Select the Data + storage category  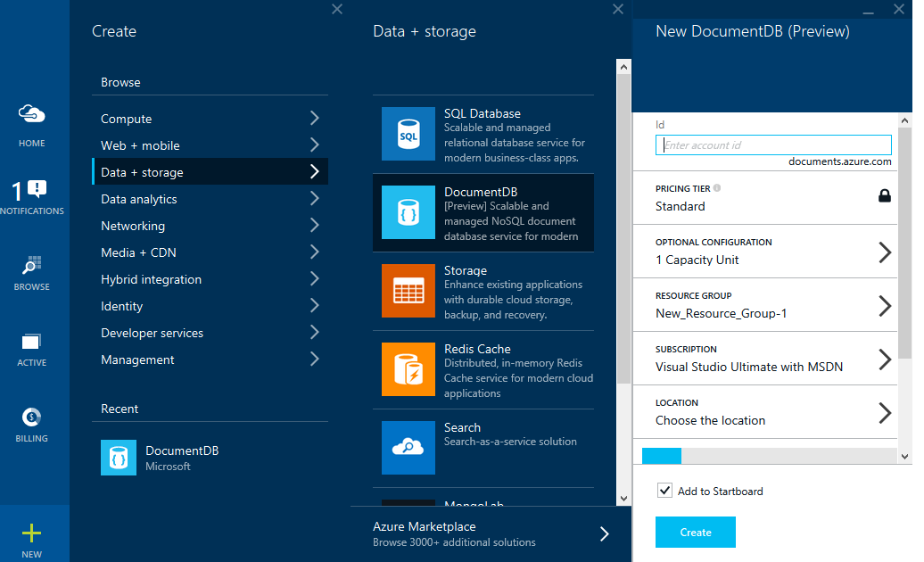[x=210, y=171]
